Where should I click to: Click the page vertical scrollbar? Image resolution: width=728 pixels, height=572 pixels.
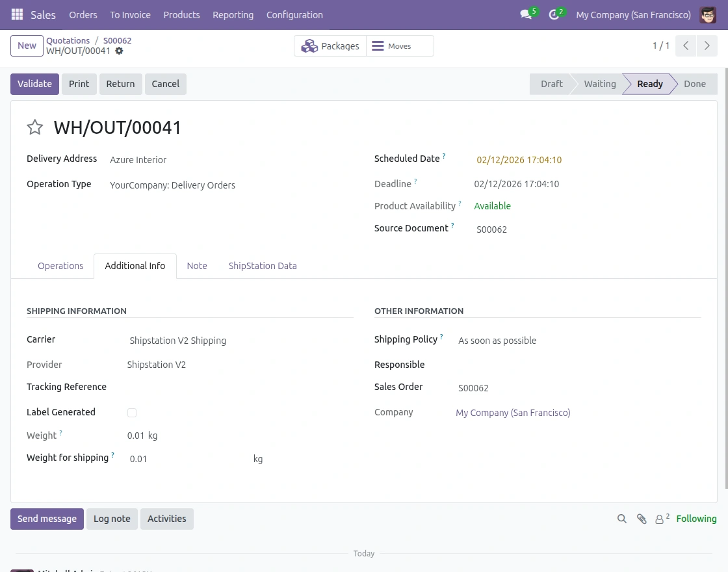726,279
